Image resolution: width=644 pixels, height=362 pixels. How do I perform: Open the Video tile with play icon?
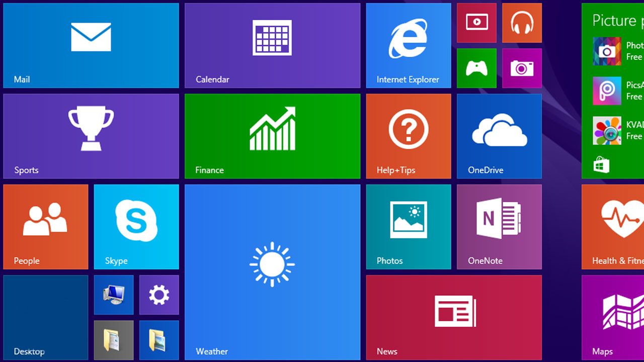click(476, 23)
